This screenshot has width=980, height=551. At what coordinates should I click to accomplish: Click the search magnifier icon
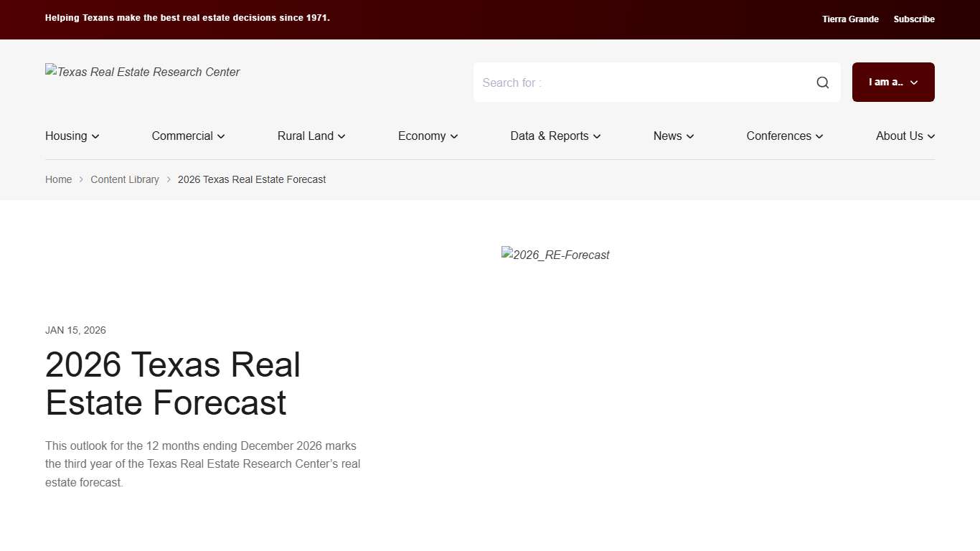pos(822,82)
